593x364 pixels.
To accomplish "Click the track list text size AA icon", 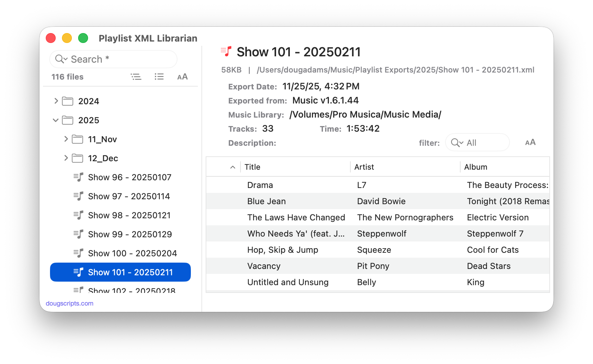I will (530, 143).
